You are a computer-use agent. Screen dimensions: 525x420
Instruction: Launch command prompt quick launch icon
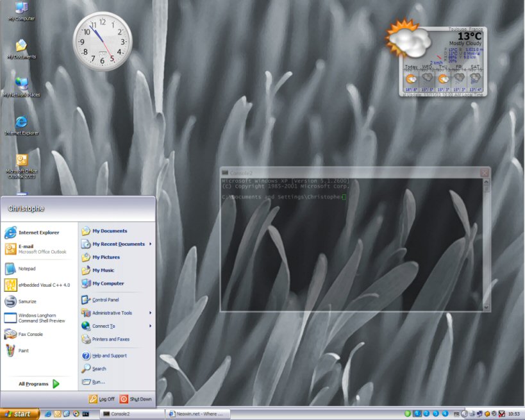tap(86, 414)
